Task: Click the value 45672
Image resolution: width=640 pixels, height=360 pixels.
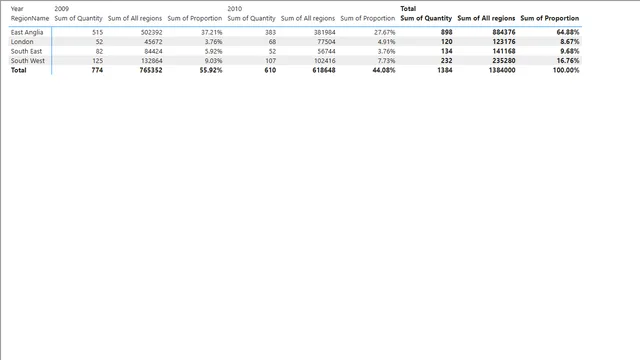Action: (x=153, y=42)
